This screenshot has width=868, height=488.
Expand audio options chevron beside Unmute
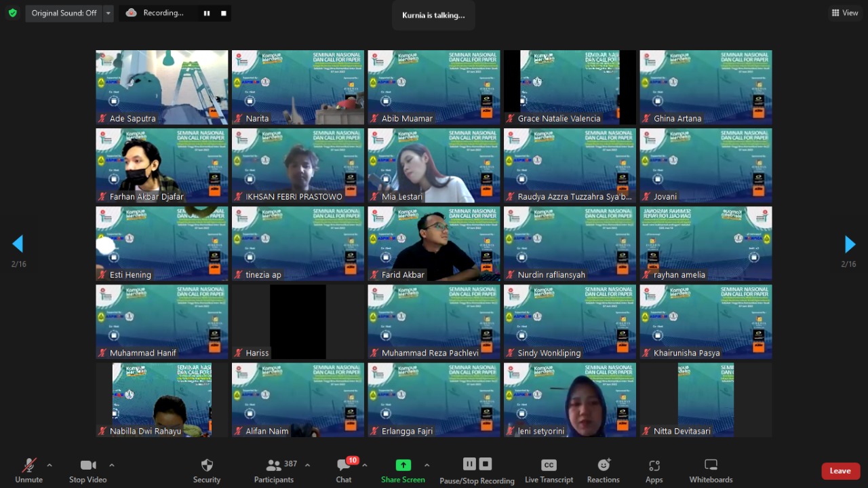pos(50,465)
